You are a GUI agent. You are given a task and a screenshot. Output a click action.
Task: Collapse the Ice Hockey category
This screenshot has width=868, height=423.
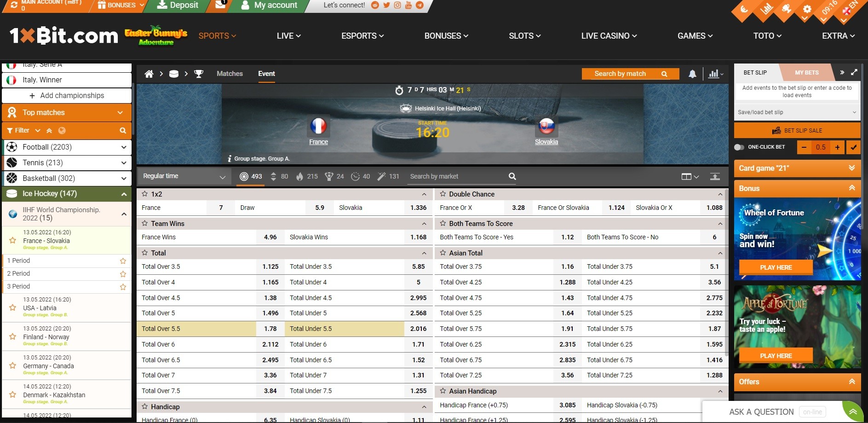(123, 194)
